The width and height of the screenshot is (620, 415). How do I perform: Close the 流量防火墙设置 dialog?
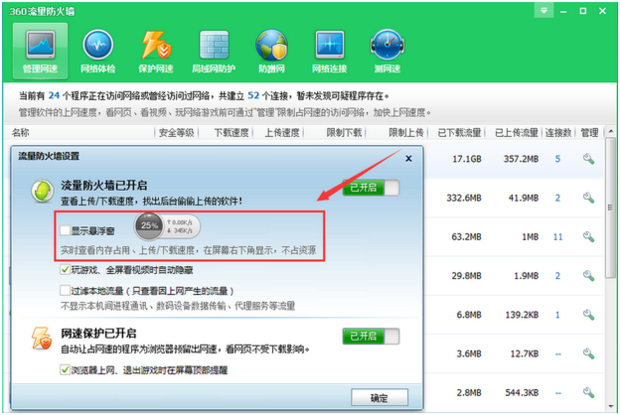[x=408, y=157]
